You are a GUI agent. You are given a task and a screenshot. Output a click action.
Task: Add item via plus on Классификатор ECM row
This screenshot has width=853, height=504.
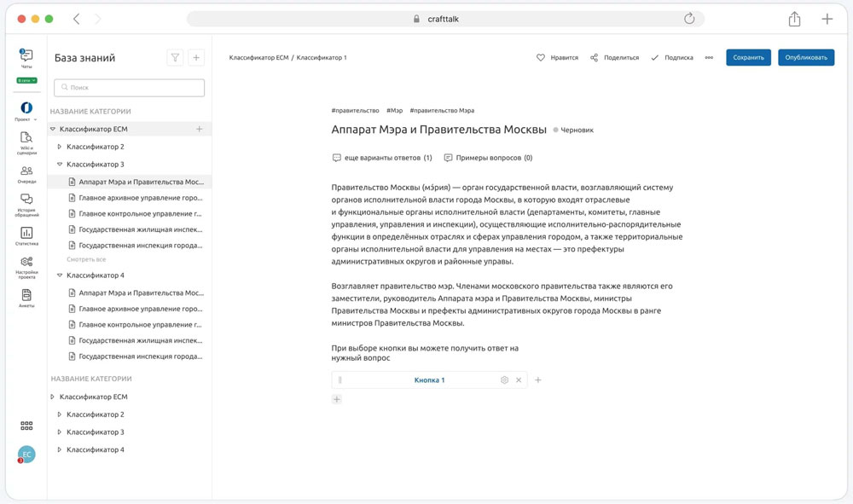pyautogui.click(x=199, y=129)
